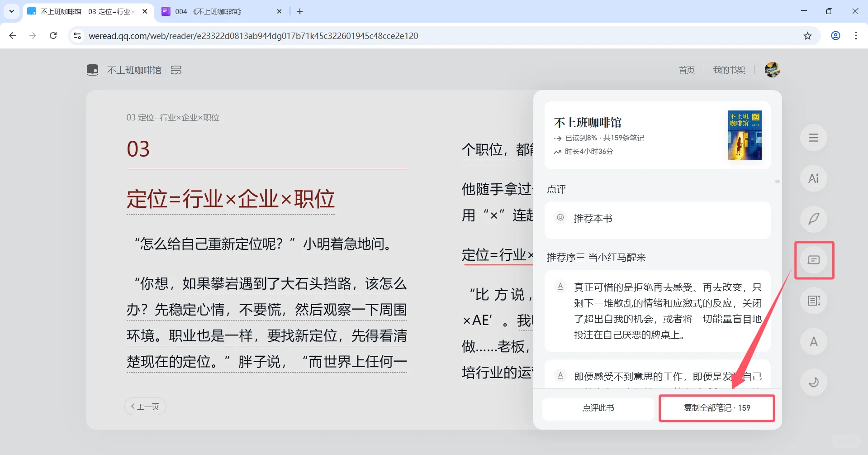This screenshot has height=455, width=868.
Task: Click the feather writing-note sidebar icon
Action: 813,219
